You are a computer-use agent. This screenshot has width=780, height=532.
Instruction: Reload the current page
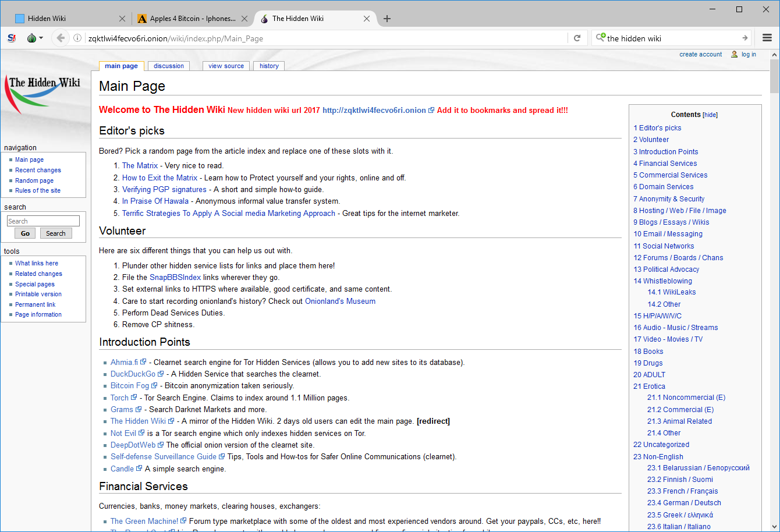[x=577, y=38]
